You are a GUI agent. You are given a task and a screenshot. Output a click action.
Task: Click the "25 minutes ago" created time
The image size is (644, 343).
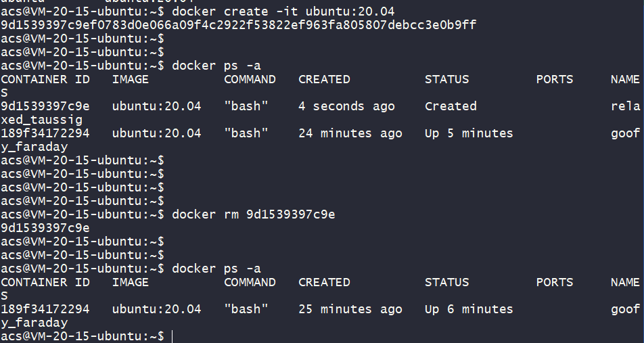(350, 309)
